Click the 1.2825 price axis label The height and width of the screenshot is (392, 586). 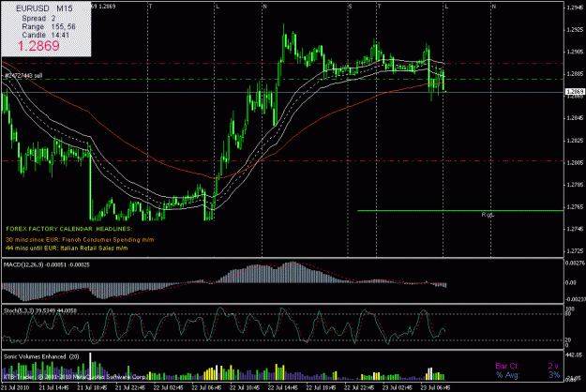point(575,141)
